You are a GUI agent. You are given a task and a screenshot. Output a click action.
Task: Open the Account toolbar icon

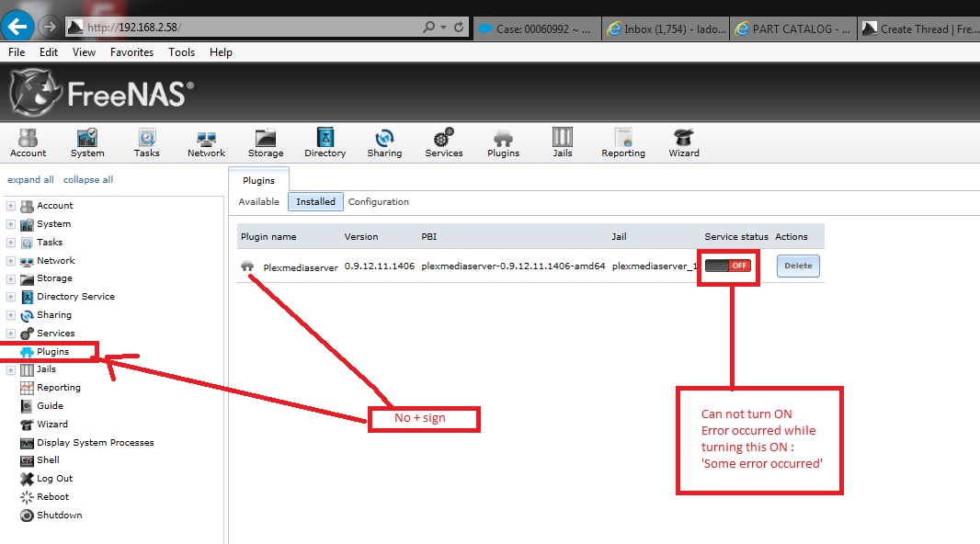click(x=28, y=143)
